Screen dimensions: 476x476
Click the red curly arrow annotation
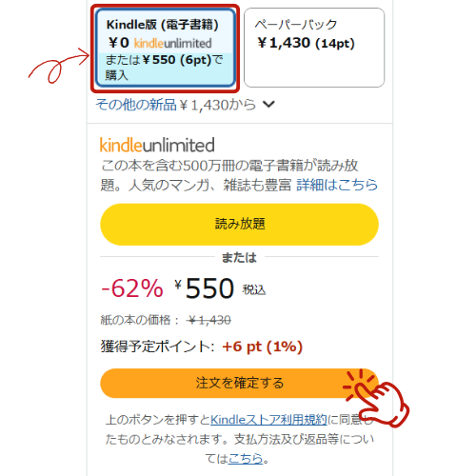59,66
